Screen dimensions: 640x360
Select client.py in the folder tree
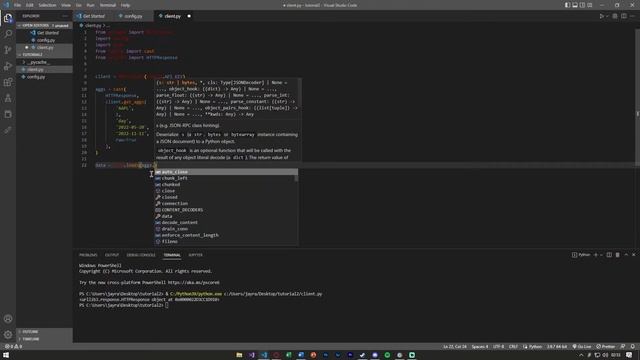[x=44, y=69]
